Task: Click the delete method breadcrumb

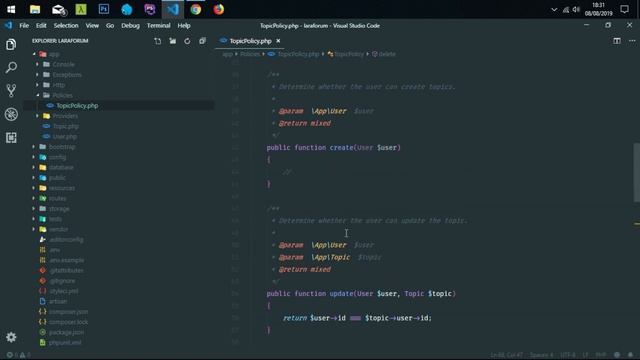Action: pos(387,54)
